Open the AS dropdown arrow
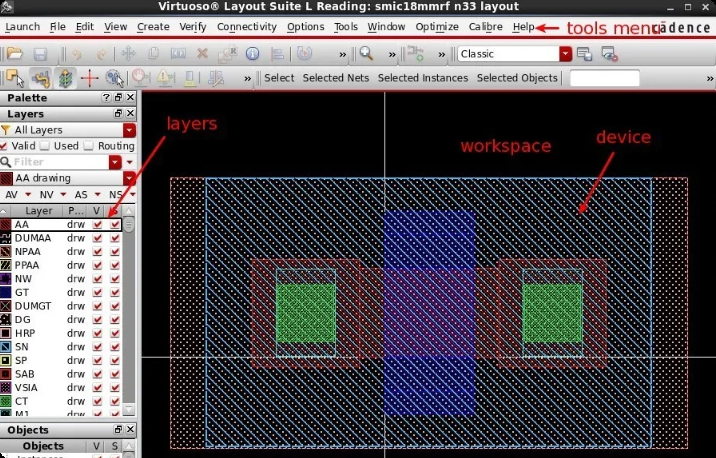The width and height of the screenshot is (716, 458). [97, 195]
